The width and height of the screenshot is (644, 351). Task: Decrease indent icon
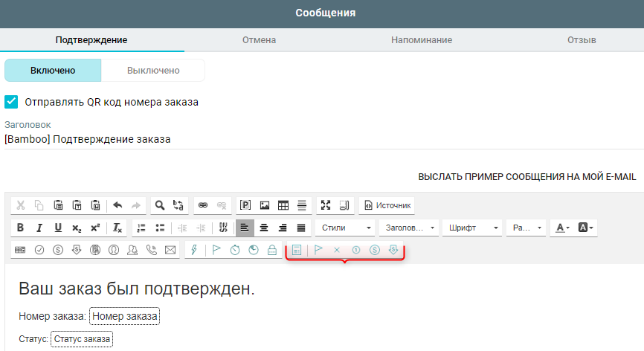tap(182, 228)
